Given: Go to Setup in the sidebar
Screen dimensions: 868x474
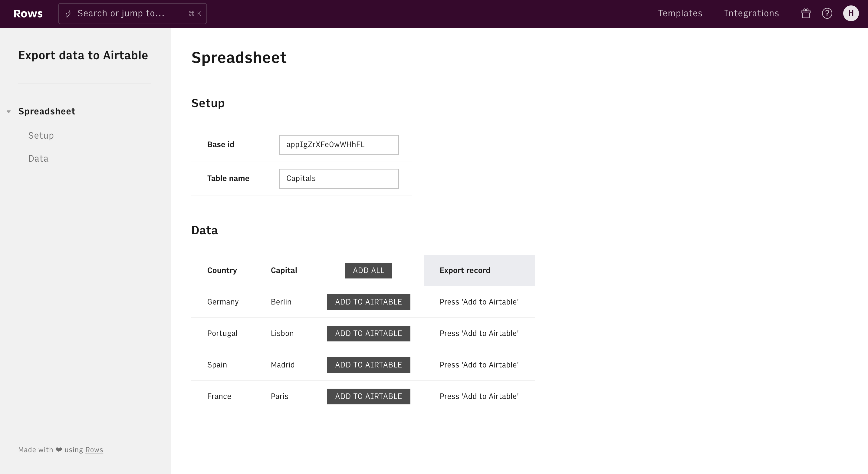Looking at the screenshot, I should click(x=41, y=135).
